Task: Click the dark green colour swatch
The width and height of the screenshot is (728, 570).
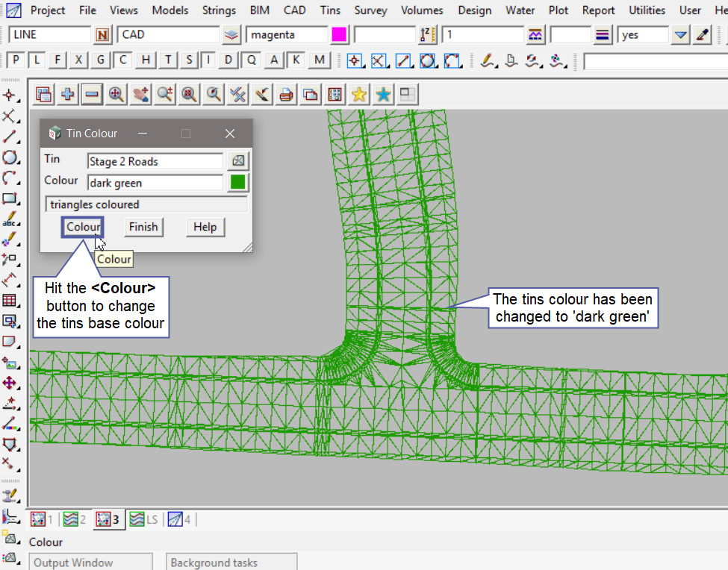Action: point(237,183)
